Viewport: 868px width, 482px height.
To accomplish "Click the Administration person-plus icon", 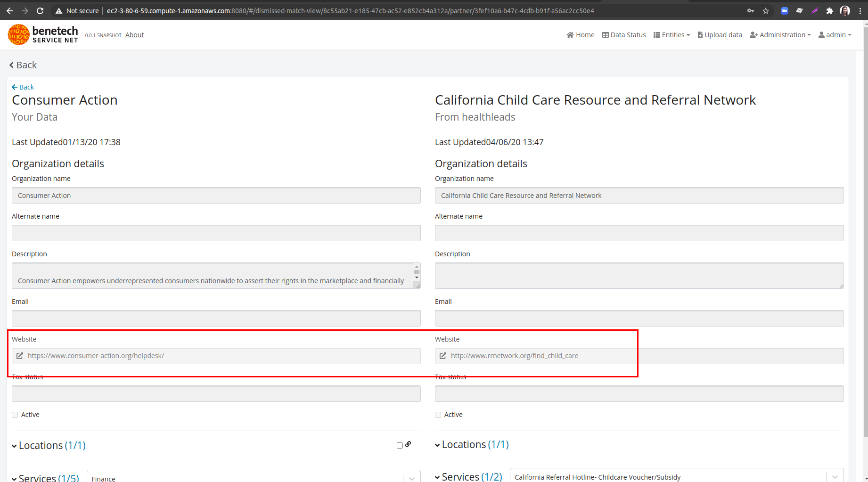I will [753, 34].
